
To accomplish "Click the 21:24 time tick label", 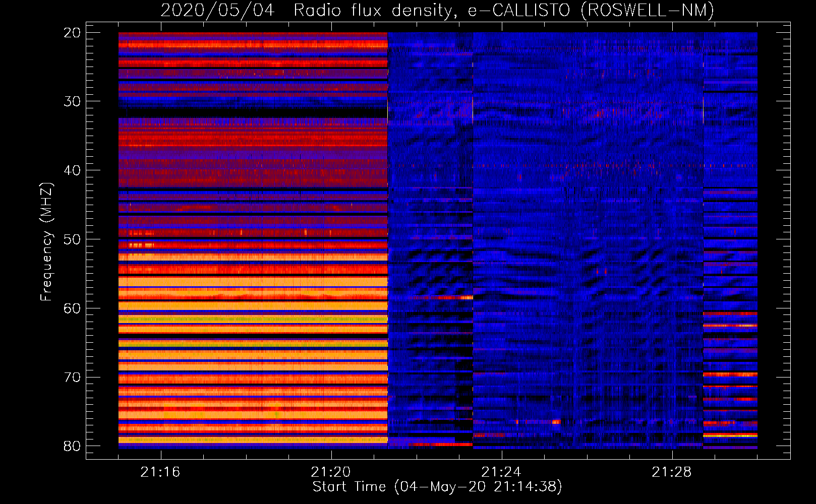I will [x=501, y=472].
